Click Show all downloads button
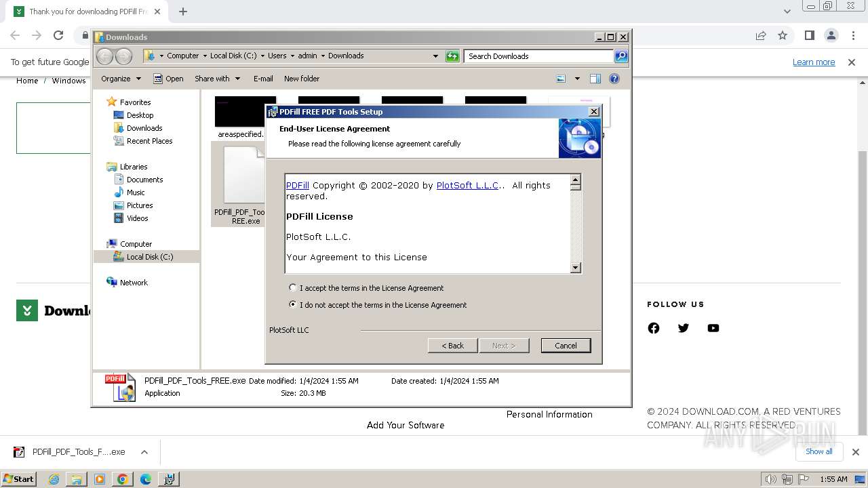This screenshot has width=868, height=488. point(818,451)
